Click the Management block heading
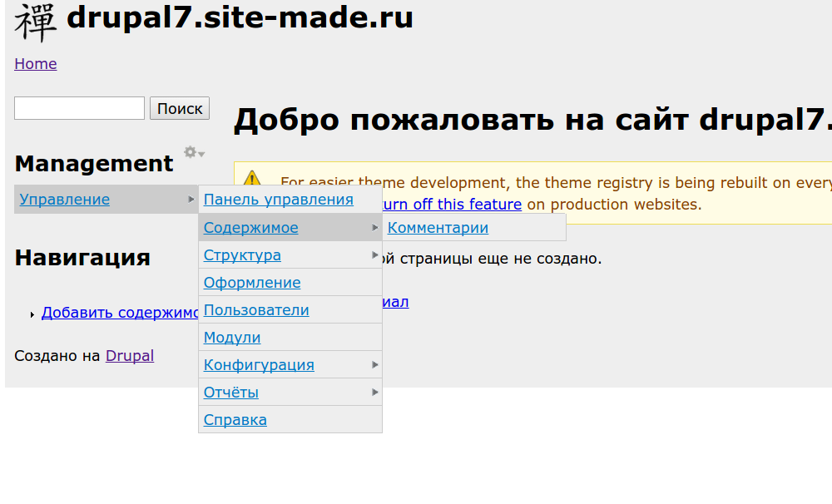The width and height of the screenshot is (832, 504). point(94,163)
